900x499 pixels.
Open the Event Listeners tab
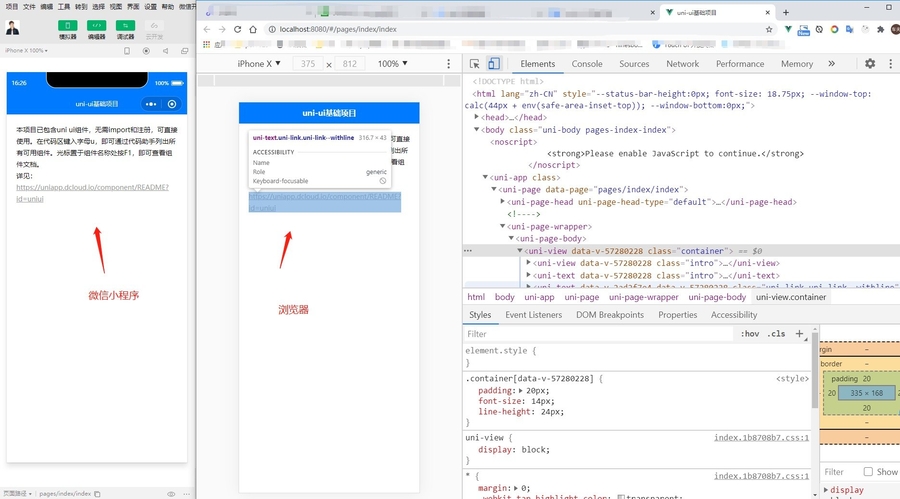(533, 315)
